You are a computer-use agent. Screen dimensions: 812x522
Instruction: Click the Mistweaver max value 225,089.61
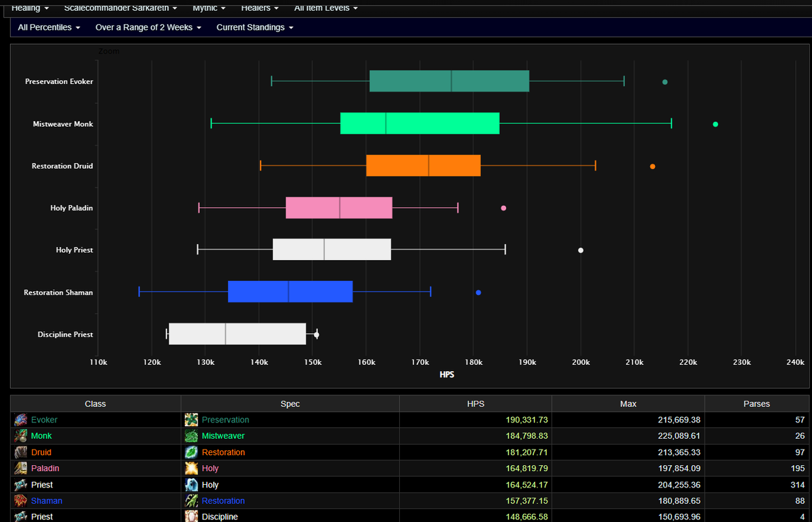coord(679,436)
